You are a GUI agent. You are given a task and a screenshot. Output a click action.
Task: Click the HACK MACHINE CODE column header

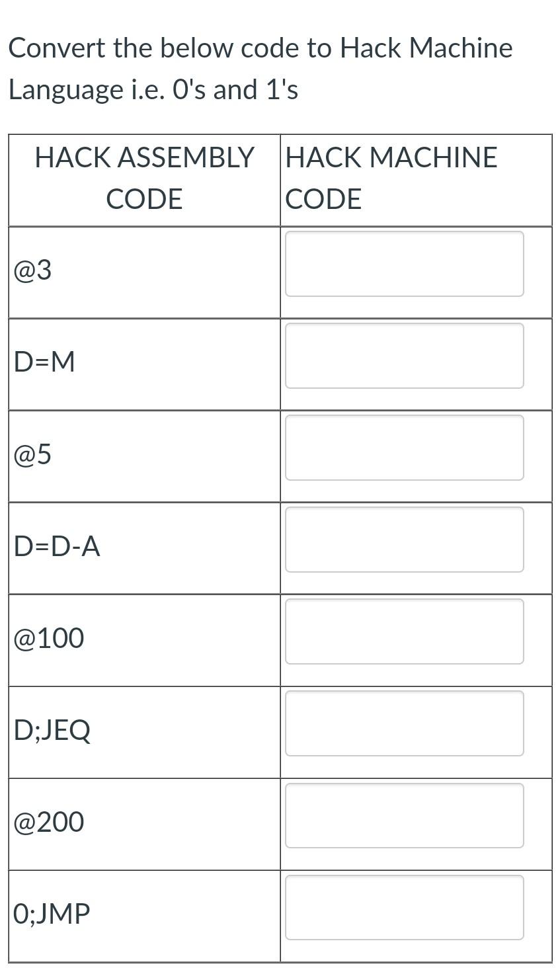(x=390, y=177)
